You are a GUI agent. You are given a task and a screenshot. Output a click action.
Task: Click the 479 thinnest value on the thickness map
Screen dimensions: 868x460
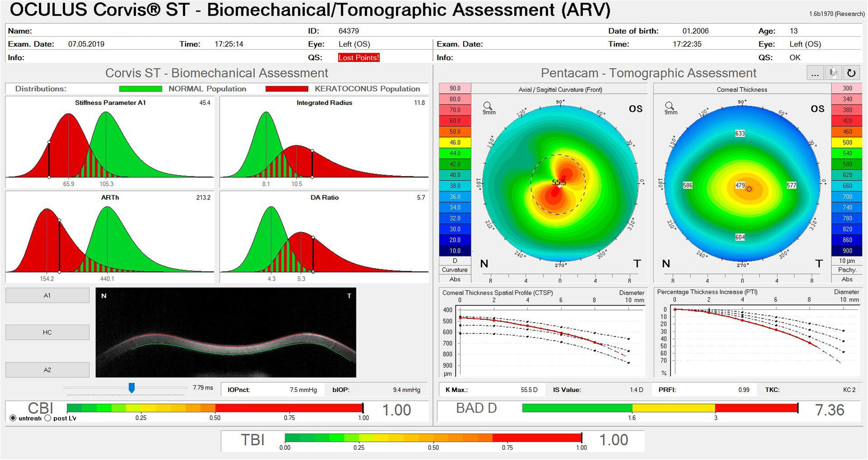tap(740, 185)
